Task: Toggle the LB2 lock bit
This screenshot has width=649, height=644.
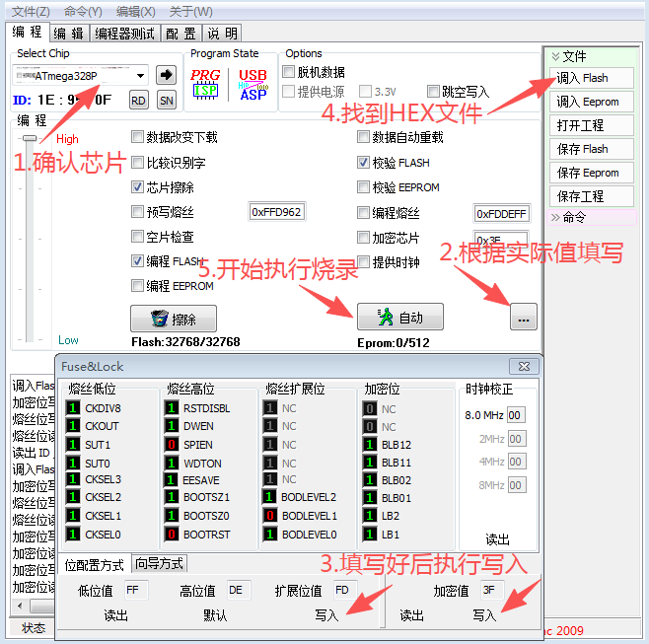Action: click(x=370, y=516)
